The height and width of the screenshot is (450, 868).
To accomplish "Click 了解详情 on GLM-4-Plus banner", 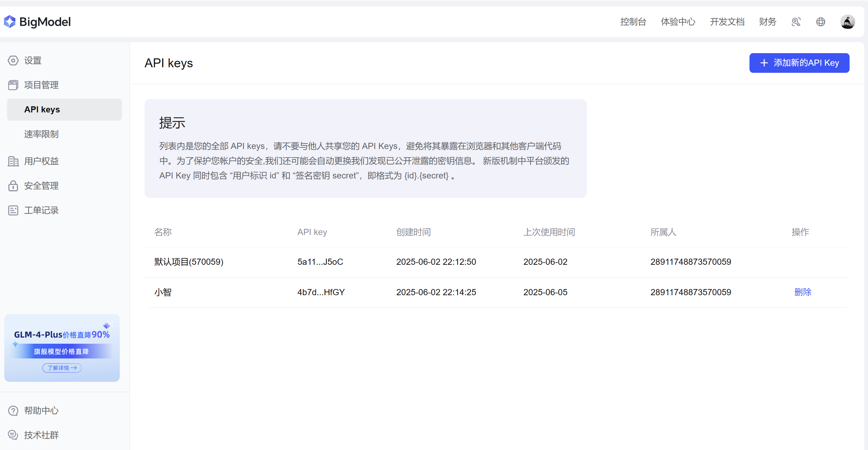I will 62,368.
